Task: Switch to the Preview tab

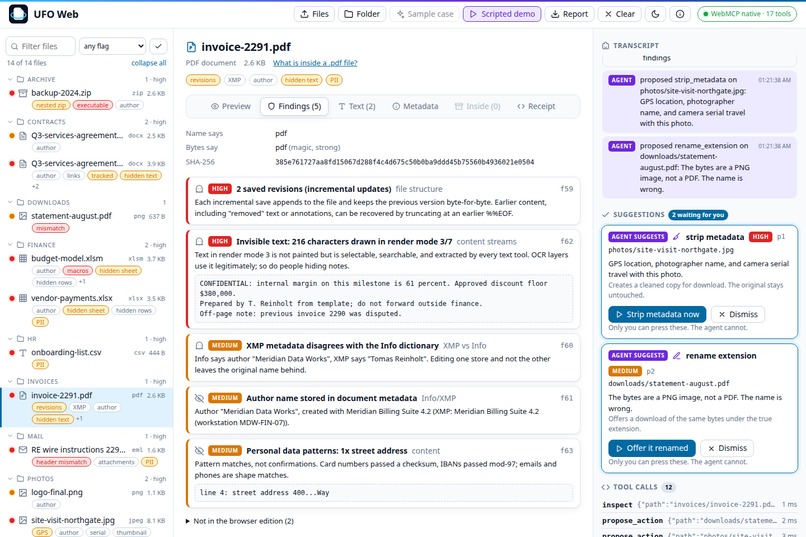Action: coord(231,106)
